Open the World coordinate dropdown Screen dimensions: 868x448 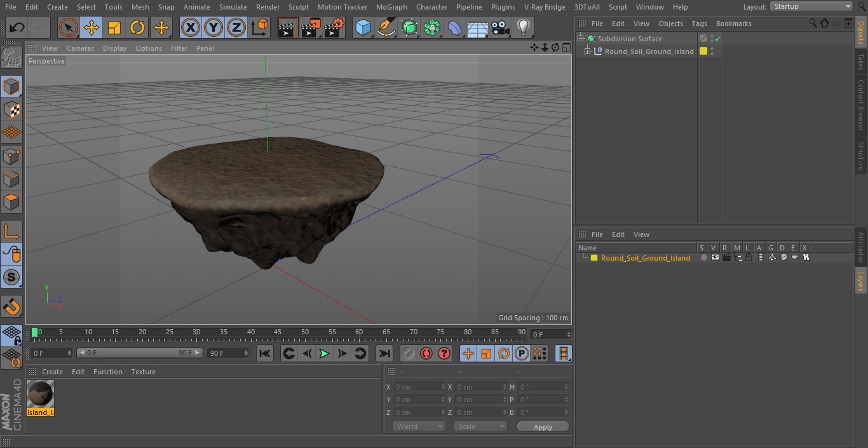coord(418,426)
